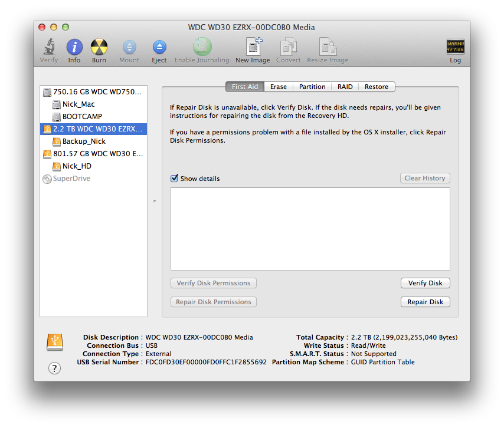This screenshot has width=504, height=428.
Task: Open the Log viewer icon
Action: tap(455, 47)
